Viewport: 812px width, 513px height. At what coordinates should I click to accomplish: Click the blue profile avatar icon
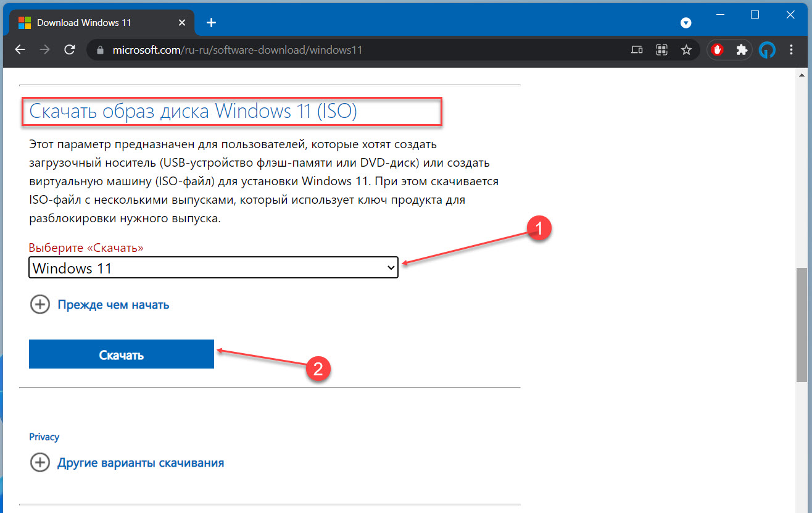767,50
